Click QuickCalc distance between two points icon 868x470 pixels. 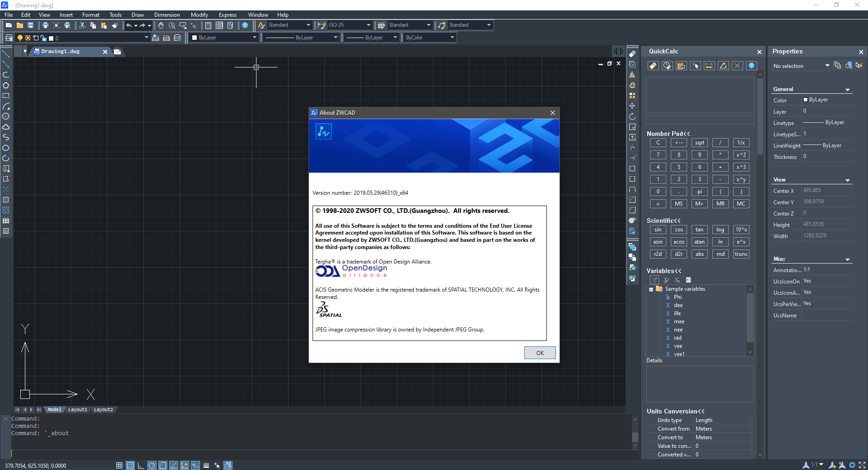709,66
